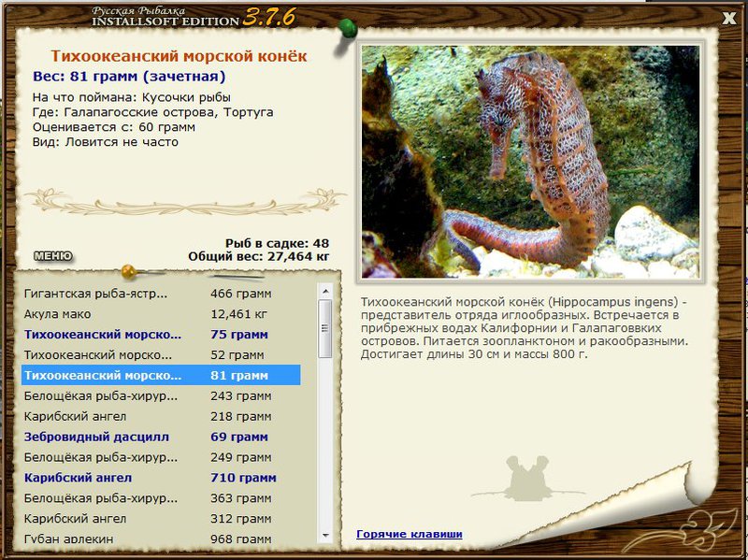Viewport: 748px width, 560px height.
Task: Select the Белощёкая рыба-хирур... 363 грамм row
Action: click(161, 498)
